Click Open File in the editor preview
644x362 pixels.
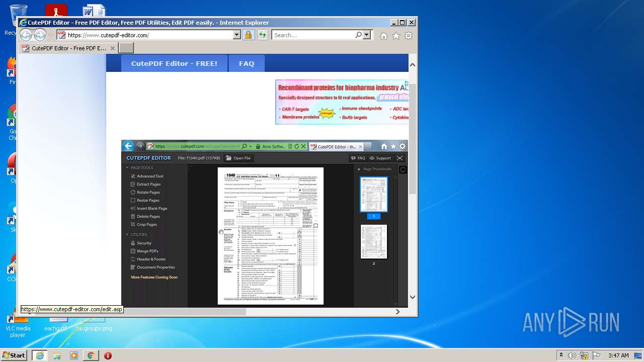(x=238, y=158)
